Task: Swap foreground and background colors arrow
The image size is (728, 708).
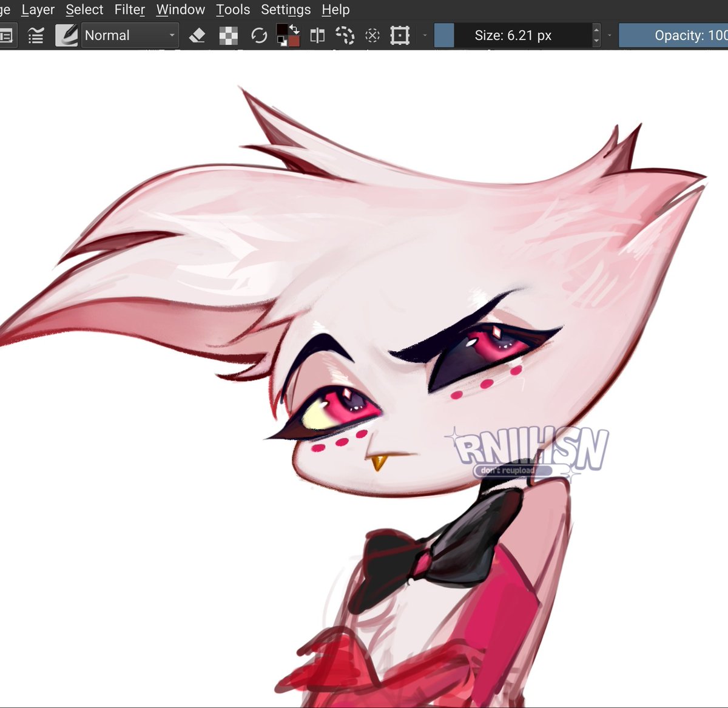Action: (x=294, y=29)
